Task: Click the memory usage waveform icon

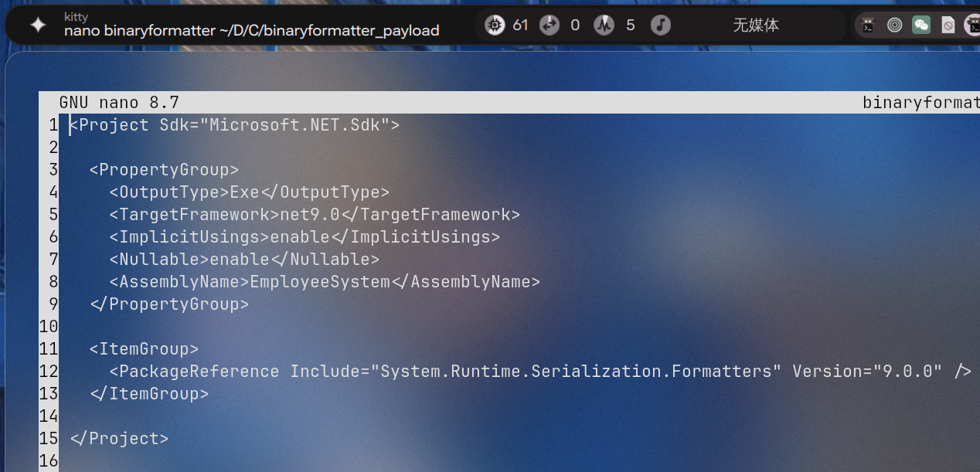Action: click(604, 25)
